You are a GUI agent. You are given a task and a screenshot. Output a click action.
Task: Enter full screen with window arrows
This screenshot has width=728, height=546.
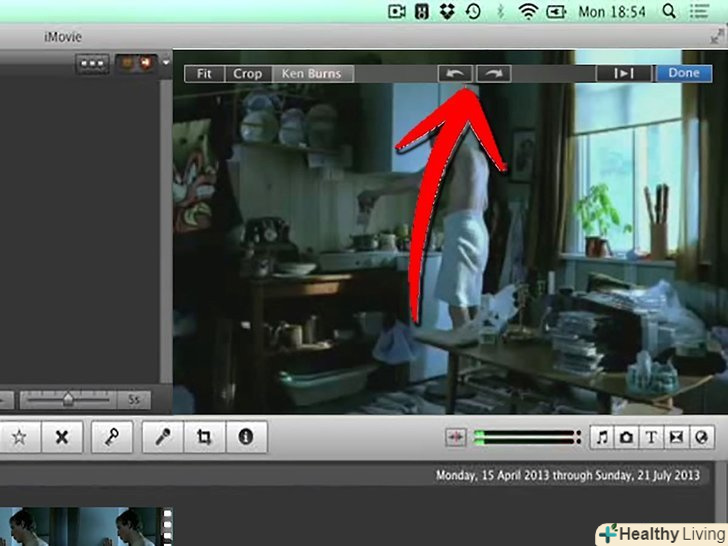718,36
